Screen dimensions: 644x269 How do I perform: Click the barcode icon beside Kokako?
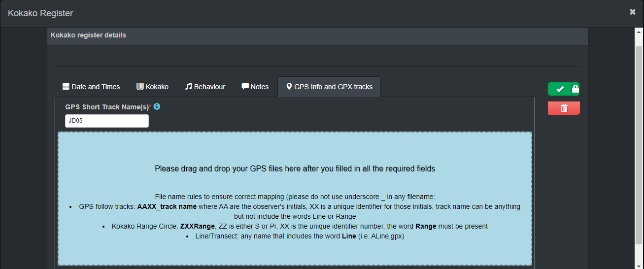[140, 86]
